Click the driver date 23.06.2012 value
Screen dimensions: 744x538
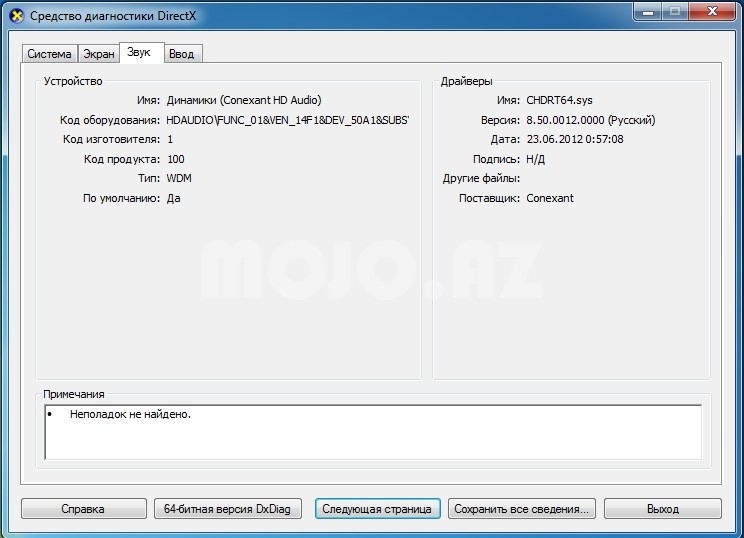click(574, 139)
